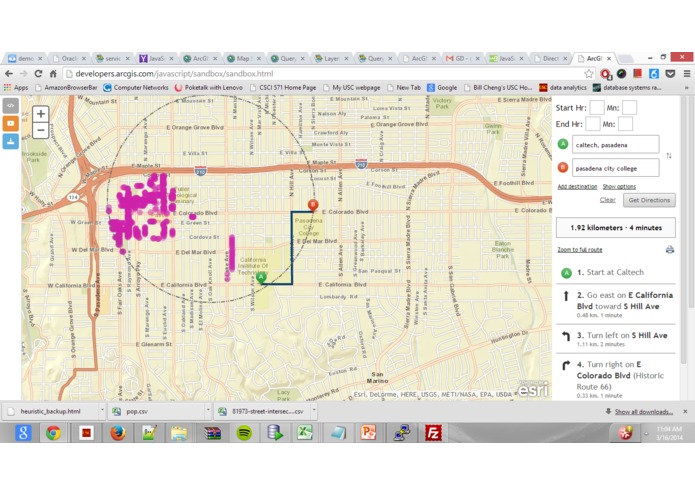Click the Pocket extension icon
The image size is (695, 494).
point(670,74)
